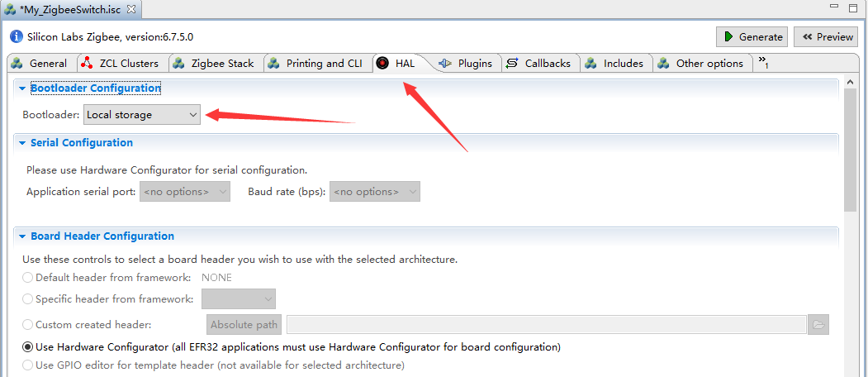
Task: Click the Callbacks tab icon
Action: [512, 63]
